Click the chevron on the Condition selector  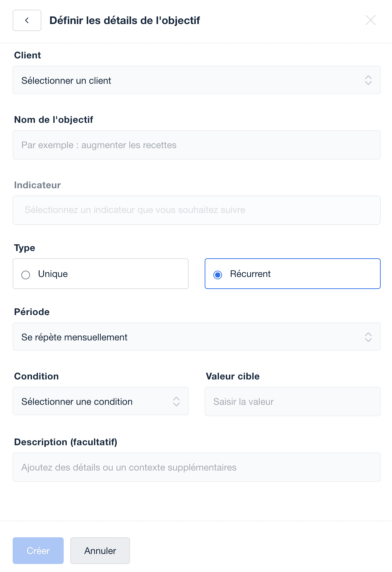(177, 401)
